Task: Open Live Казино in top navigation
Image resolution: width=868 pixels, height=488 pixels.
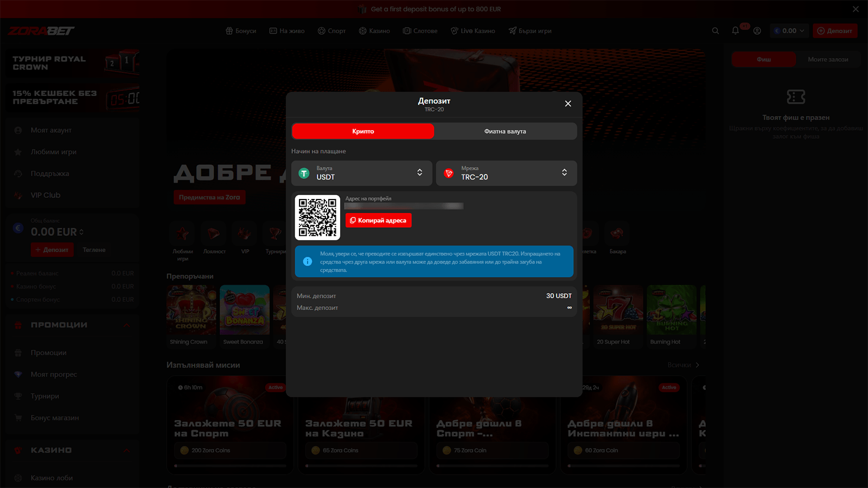Action: pyautogui.click(x=473, y=31)
